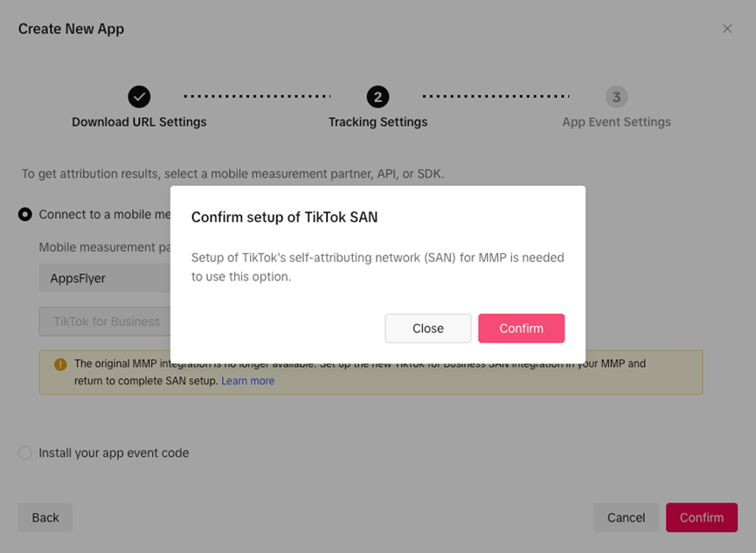Open Download URL Settings step

(139, 122)
